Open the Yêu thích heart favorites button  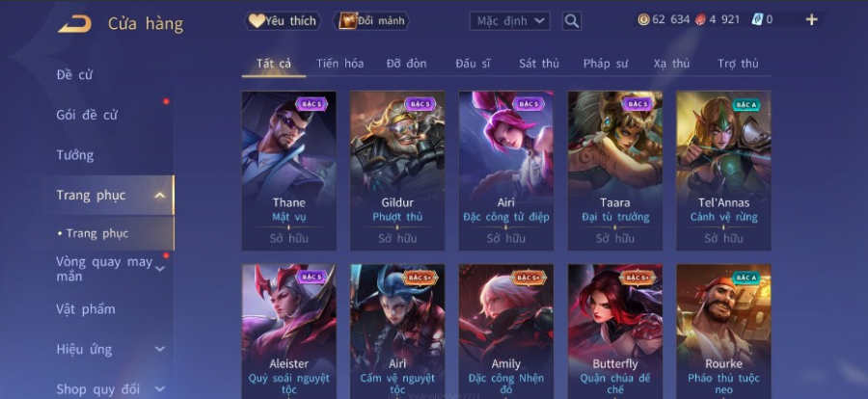coord(283,21)
